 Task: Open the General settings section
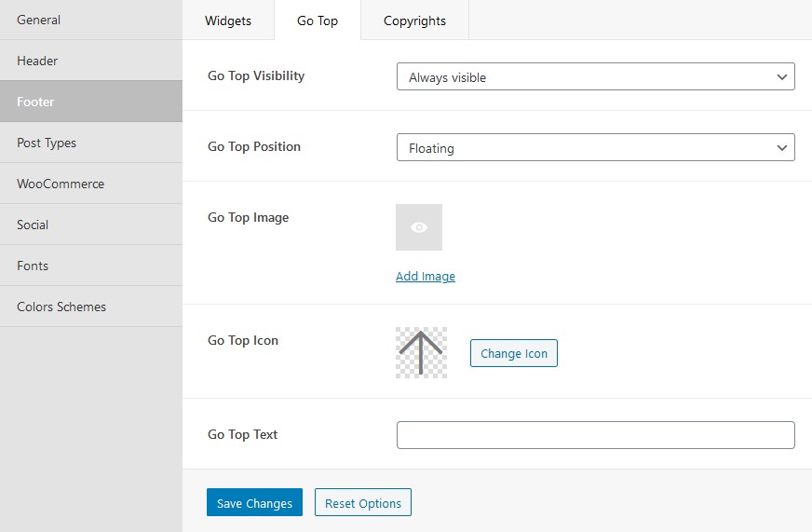pos(91,20)
